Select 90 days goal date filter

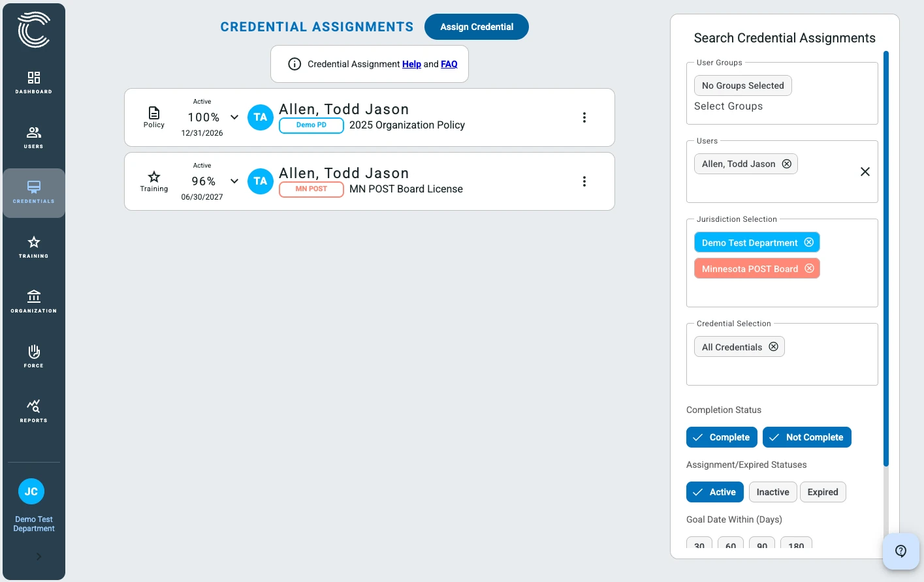(x=762, y=543)
